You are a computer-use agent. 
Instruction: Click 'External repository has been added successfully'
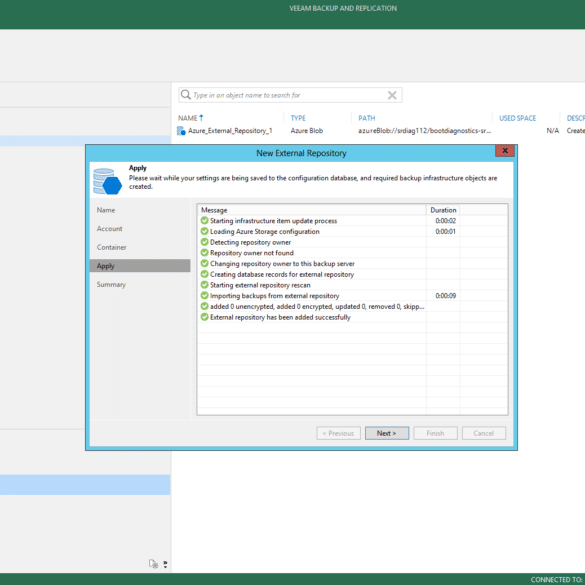coord(280,317)
